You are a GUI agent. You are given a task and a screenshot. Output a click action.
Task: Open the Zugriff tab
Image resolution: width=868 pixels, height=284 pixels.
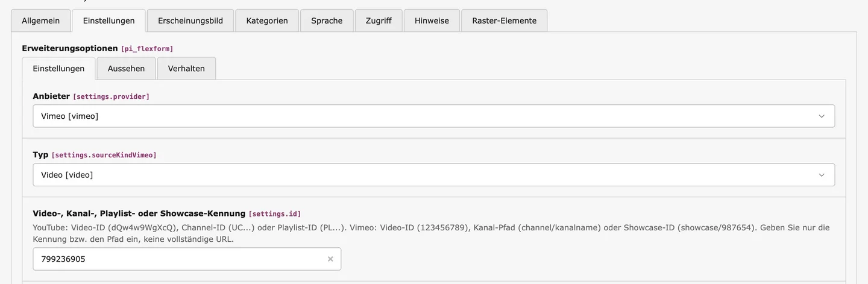click(379, 21)
